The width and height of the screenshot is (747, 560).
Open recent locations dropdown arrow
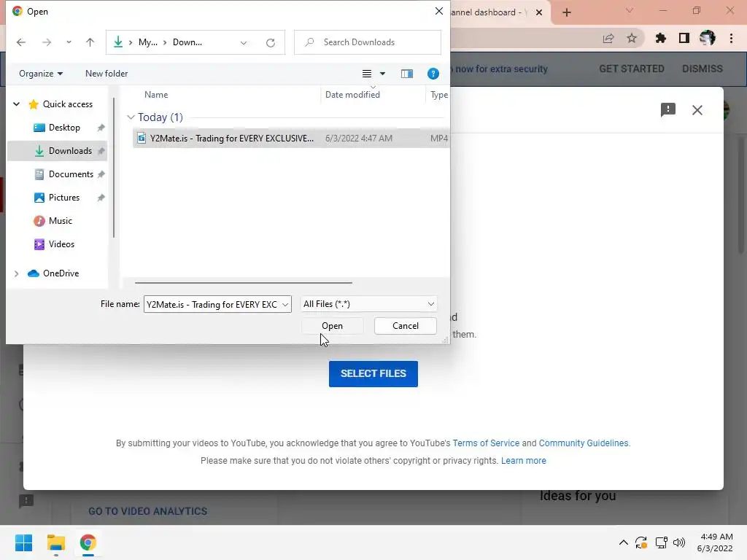click(x=69, y=42)
